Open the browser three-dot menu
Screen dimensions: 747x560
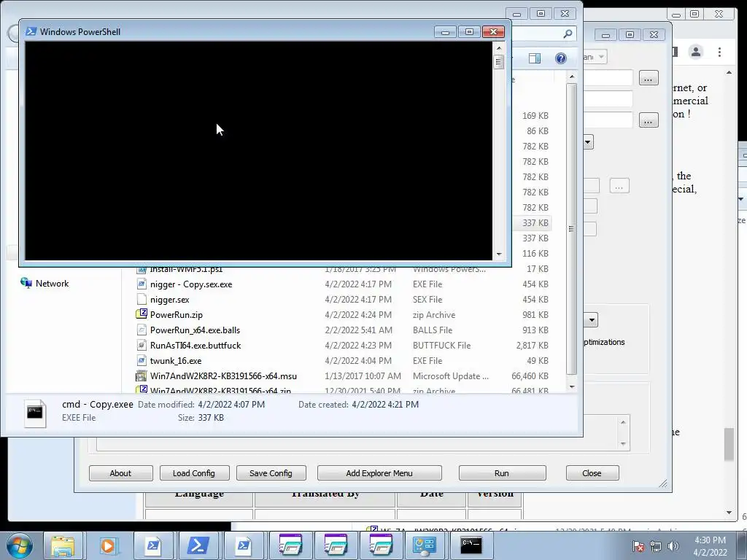pyautogui.click(x=719, y=52)
